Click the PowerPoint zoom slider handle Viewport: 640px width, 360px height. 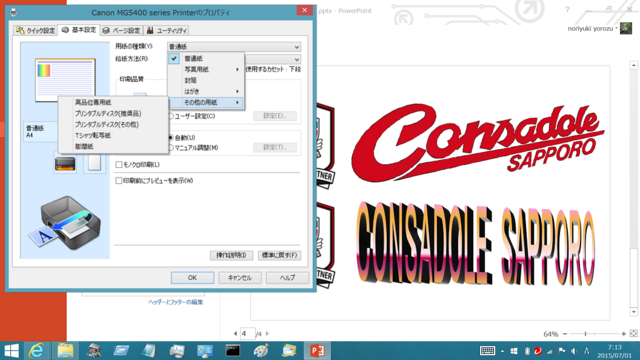(585, 334)
